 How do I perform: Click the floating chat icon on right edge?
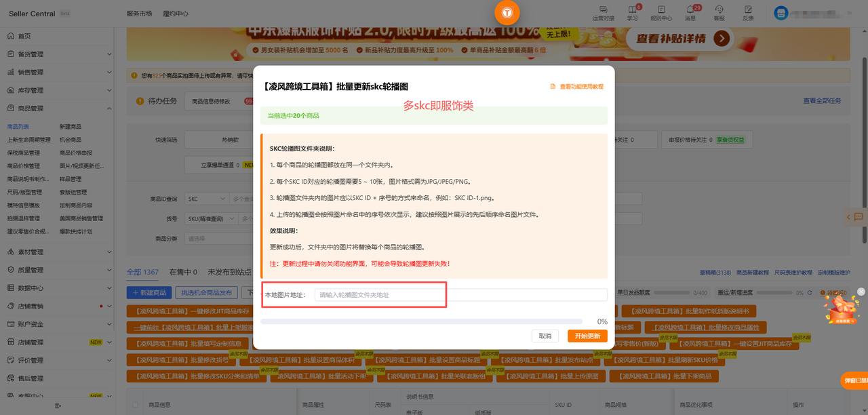[x=859, y=216]
